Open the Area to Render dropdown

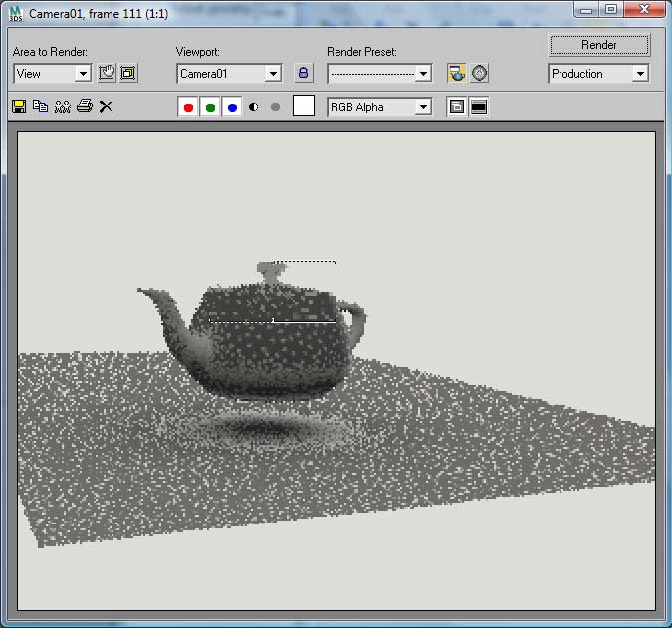(x=53, y=74)
